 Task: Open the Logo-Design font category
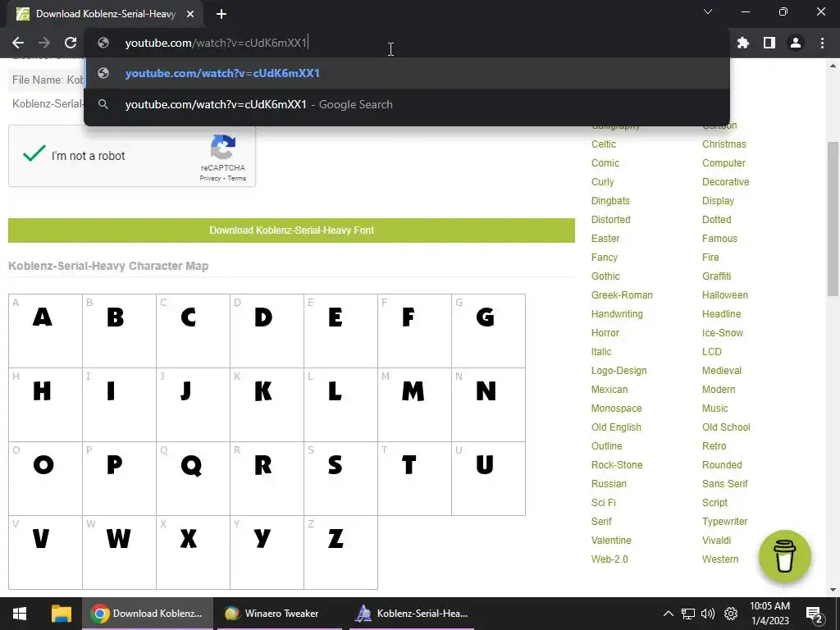click(x=619, y=371)
